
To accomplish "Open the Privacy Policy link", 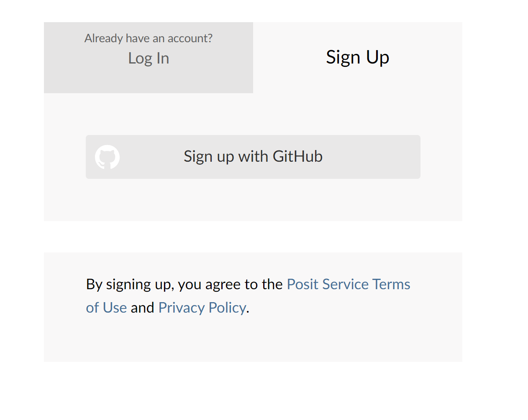I will pyautogui.click(x=202, y=308).
